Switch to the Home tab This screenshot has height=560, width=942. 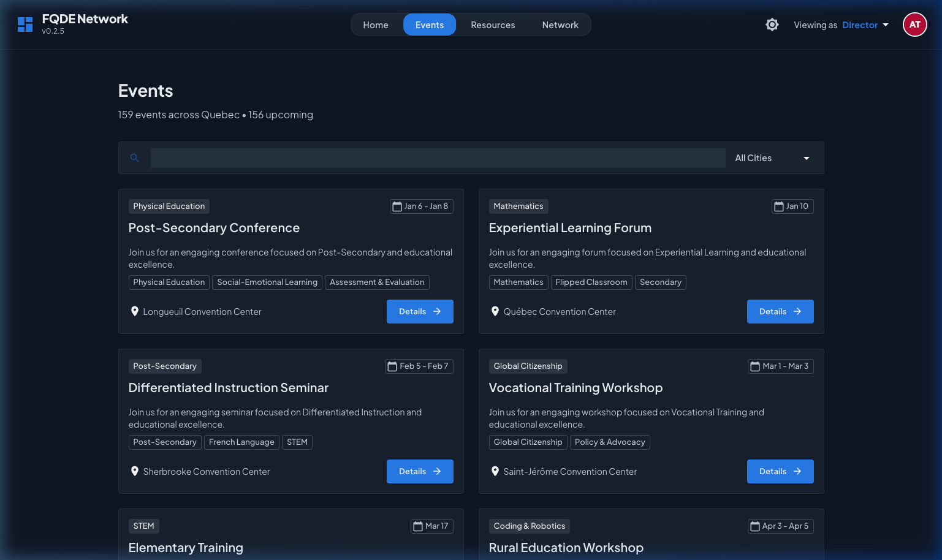375,25
